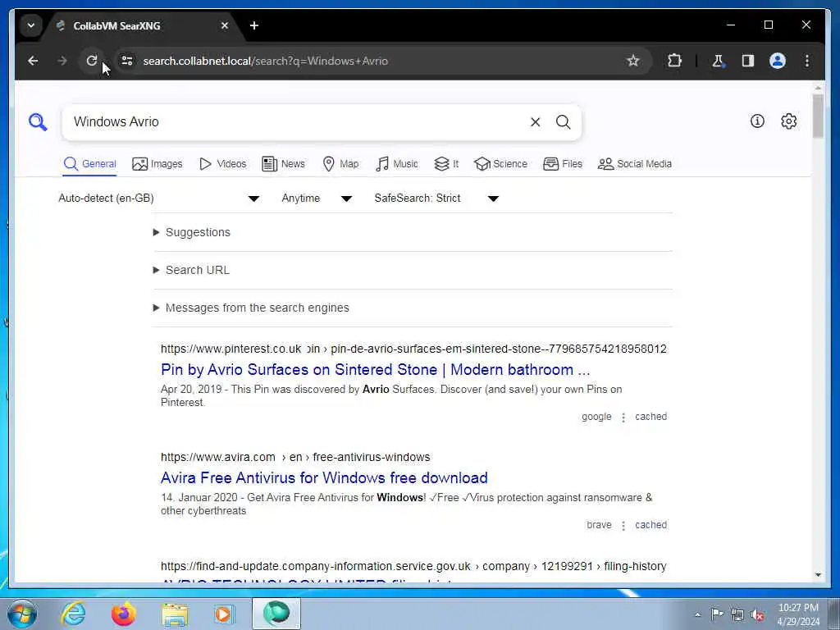Click the avira.com result URL
Screen dimensions: 840x630
click(295, 457)
